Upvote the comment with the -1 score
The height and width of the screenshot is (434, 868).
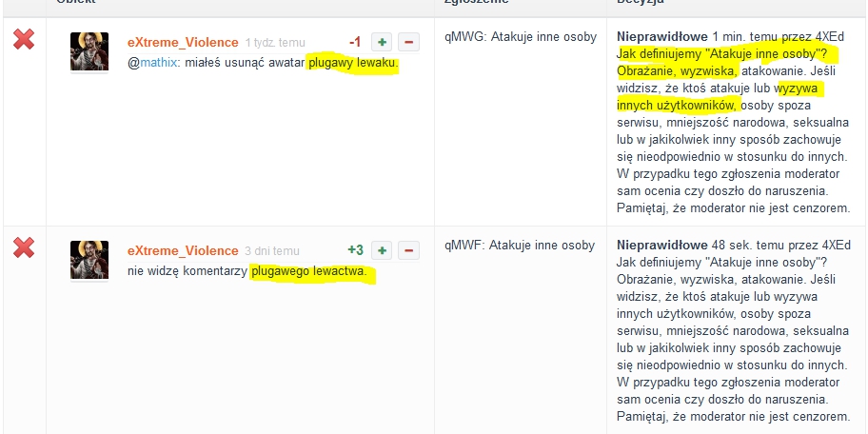(x=381, y=42)
